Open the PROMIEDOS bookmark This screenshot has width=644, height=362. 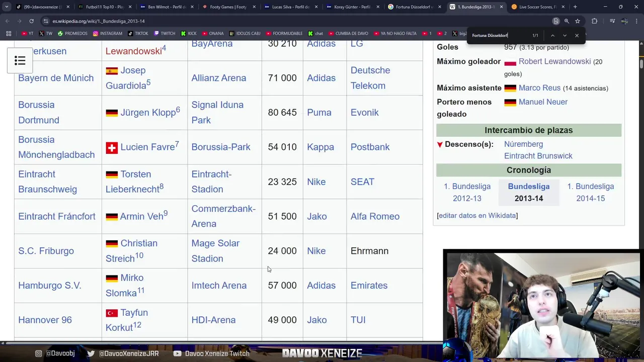(72, 34)
